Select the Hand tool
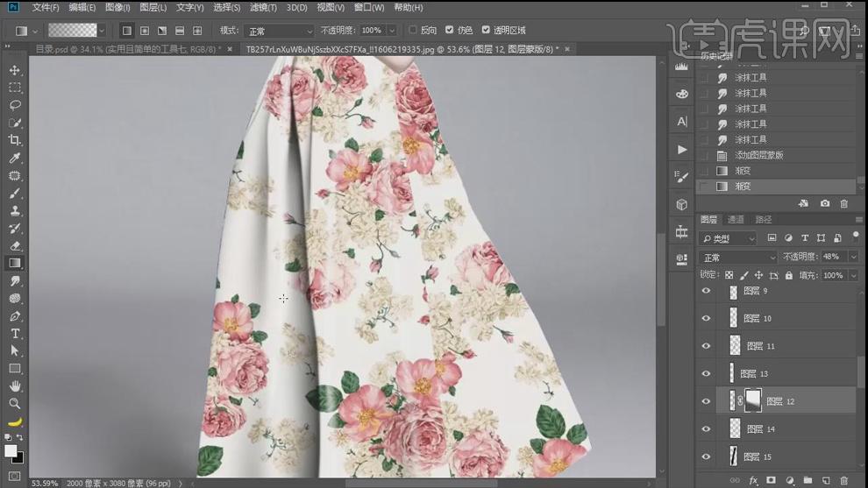This screenshot has width=868, height=488. 15,385
